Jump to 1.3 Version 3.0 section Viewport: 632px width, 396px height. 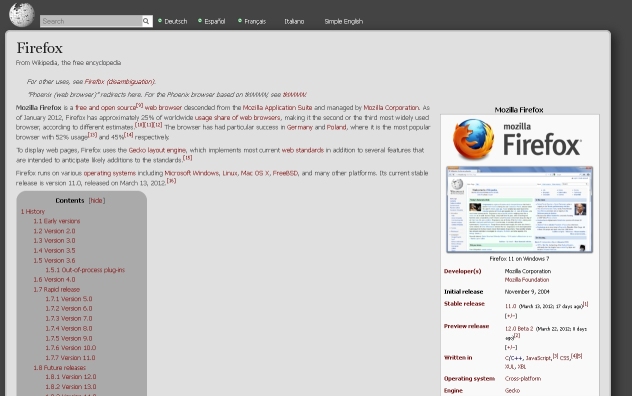coord(54,240)
